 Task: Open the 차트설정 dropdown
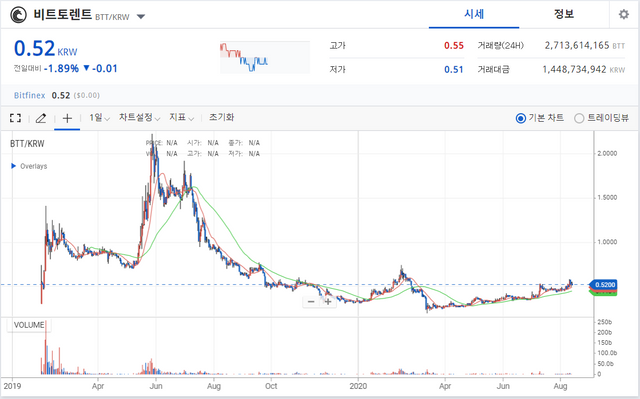(x=140, y=118)
